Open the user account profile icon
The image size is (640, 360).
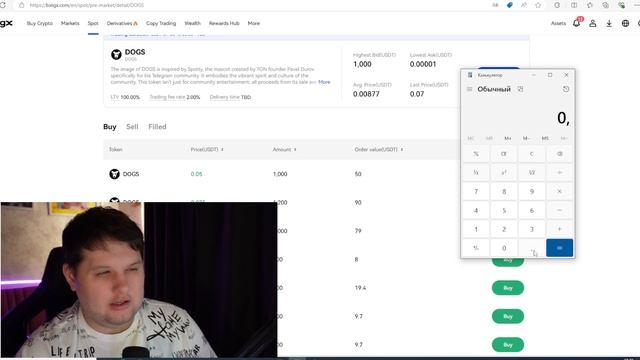coord(593,23)
